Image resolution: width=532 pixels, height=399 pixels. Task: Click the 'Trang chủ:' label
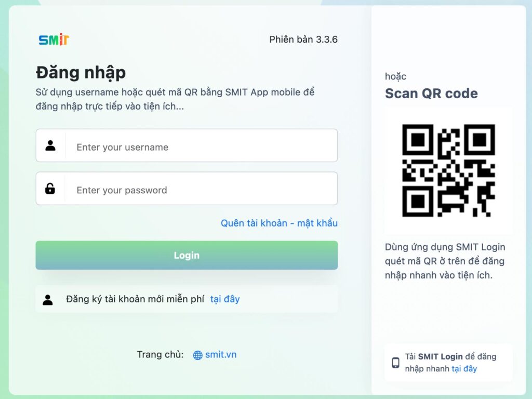(162, 354)
